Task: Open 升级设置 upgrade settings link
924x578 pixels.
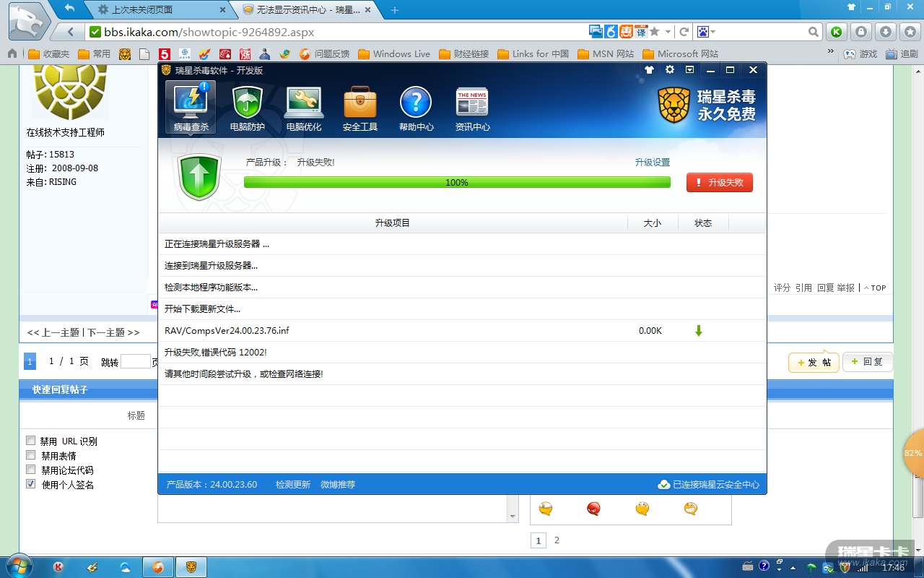Action: (653, 163)
